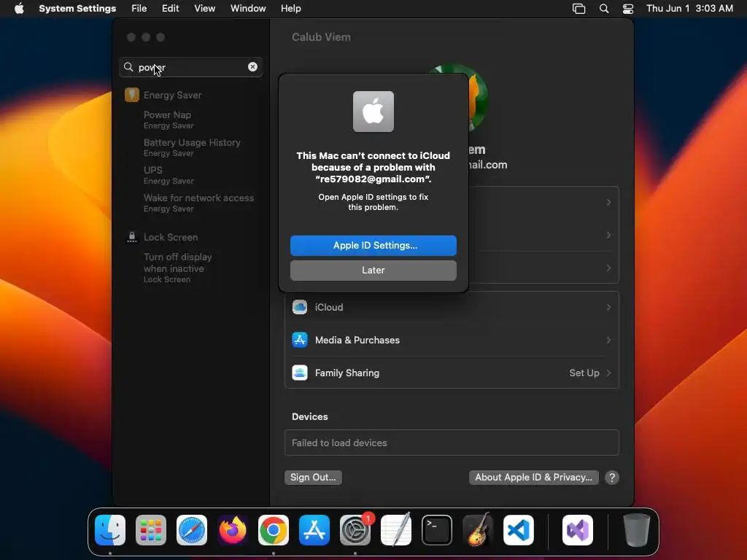Click the Set Up label in Family Sharing
This screenshot has width=747, height=560.
pyautogui.click(x=584, y=373)
